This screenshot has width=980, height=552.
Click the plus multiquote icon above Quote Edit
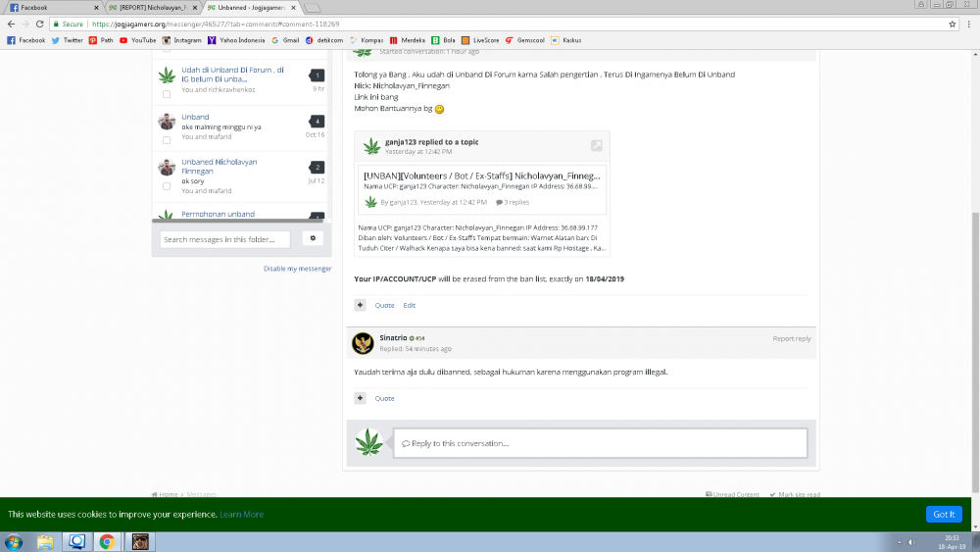360,305
